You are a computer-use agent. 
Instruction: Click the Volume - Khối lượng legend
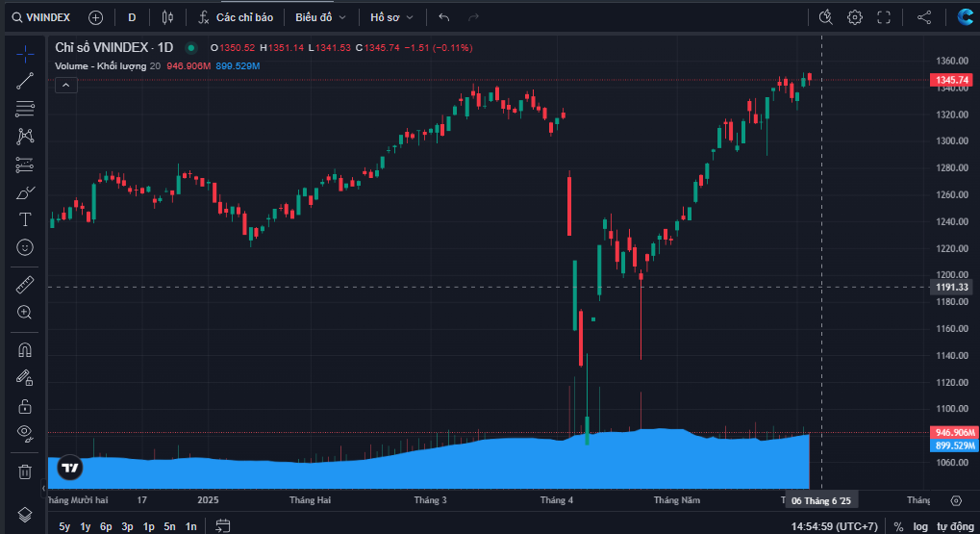[101, 66]
